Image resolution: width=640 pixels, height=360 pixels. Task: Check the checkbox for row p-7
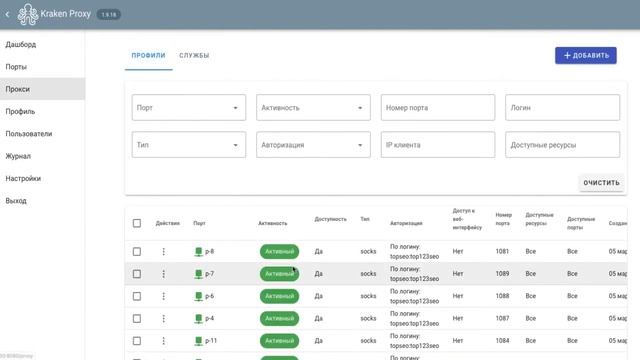point(137,274)
